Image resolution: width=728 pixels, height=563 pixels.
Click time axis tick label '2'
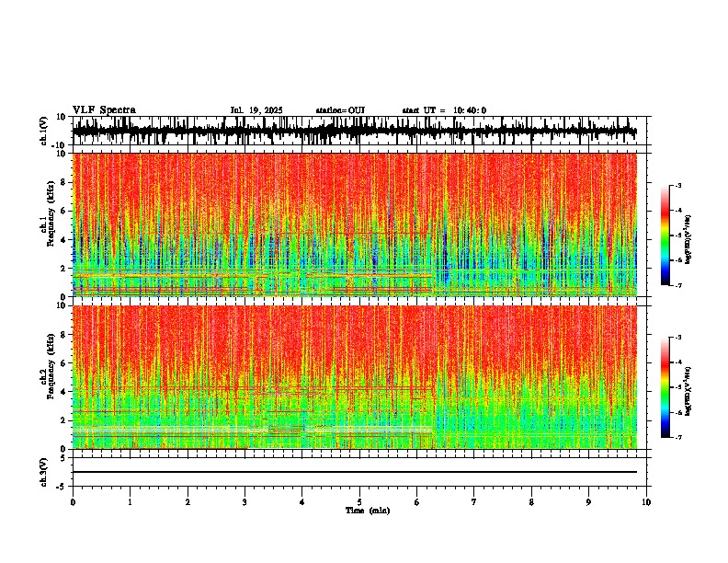click(x=188, y=502)
